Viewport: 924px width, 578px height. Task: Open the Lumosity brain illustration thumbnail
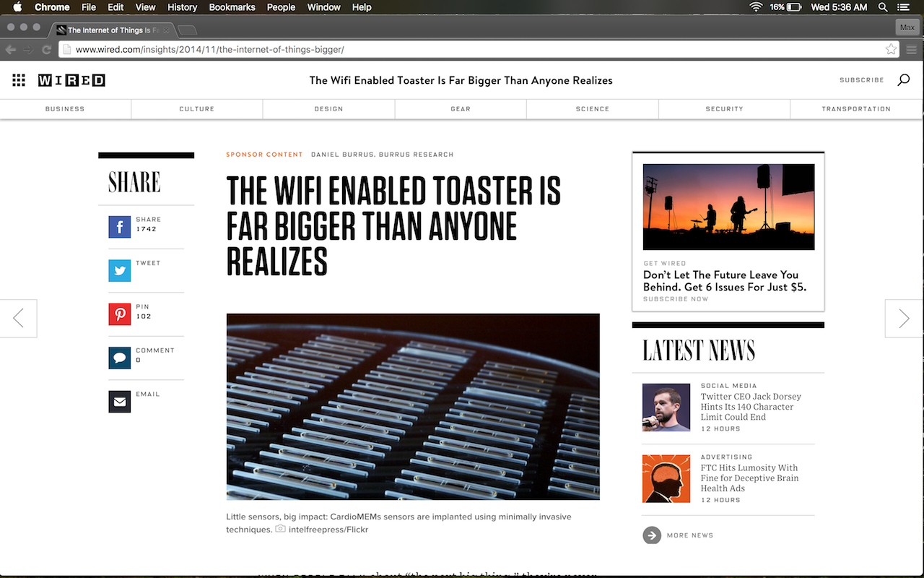coord(666,479)
